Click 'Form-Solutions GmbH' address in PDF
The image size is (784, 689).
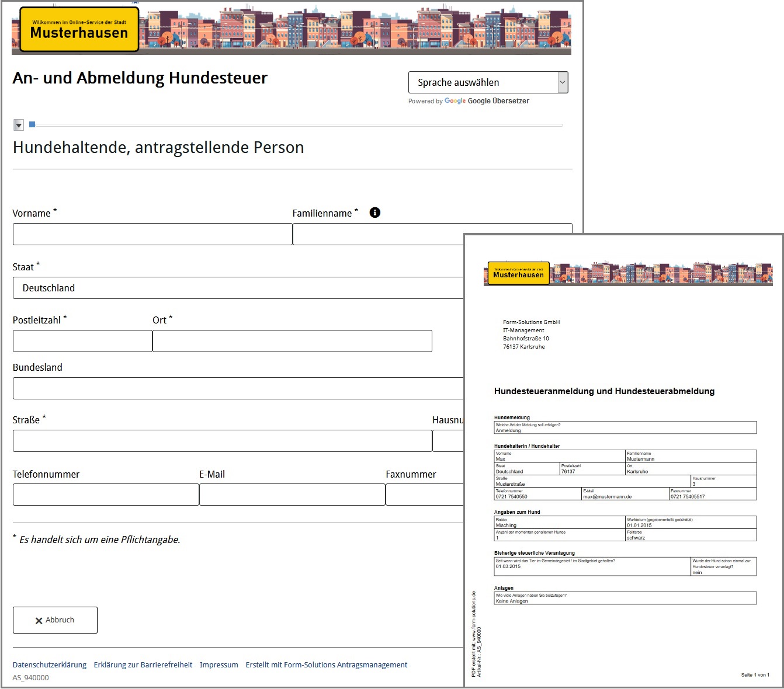click(531, 322)
